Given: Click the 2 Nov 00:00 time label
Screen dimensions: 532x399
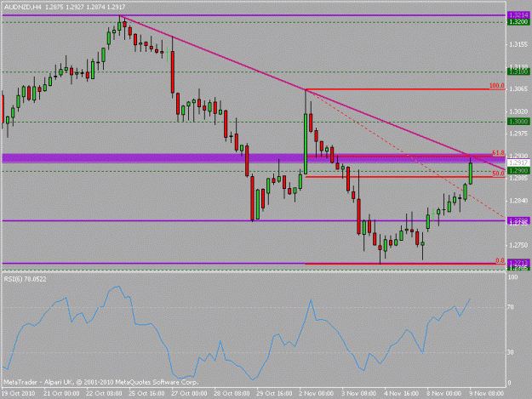Looking at the screenshot, I should [316, 393].
